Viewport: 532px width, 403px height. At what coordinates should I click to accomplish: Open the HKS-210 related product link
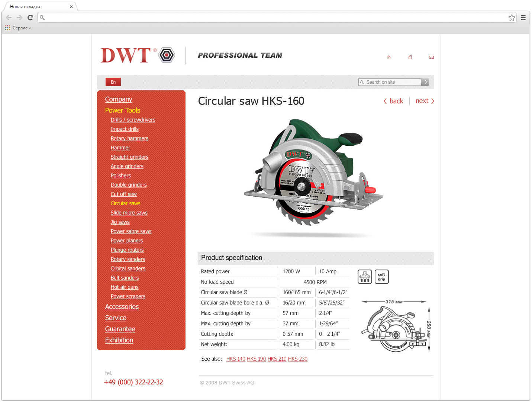277,359
